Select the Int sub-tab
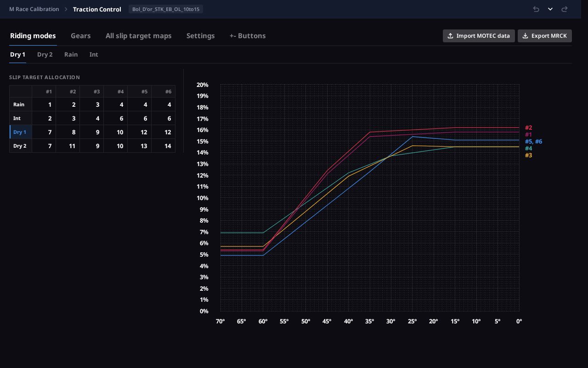Image resolution: width=588 pixels, height=368 pixels. click(94, 55)
